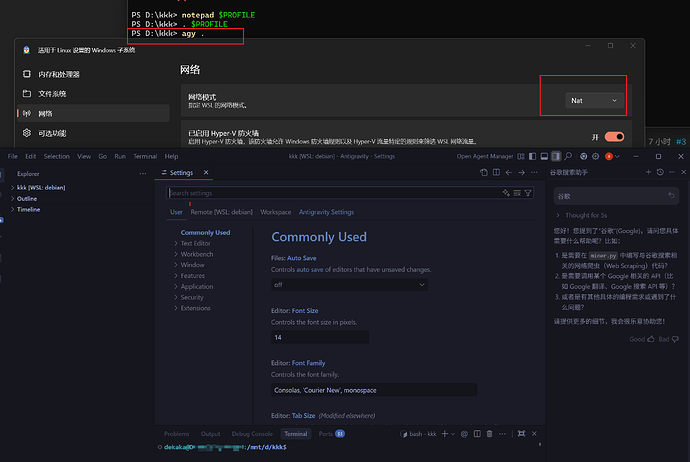The height and width of the screenshot is (462, 690).
Task: Toggle Hyper-V firewall switch in WSL settings
Action: coord(614,137)
